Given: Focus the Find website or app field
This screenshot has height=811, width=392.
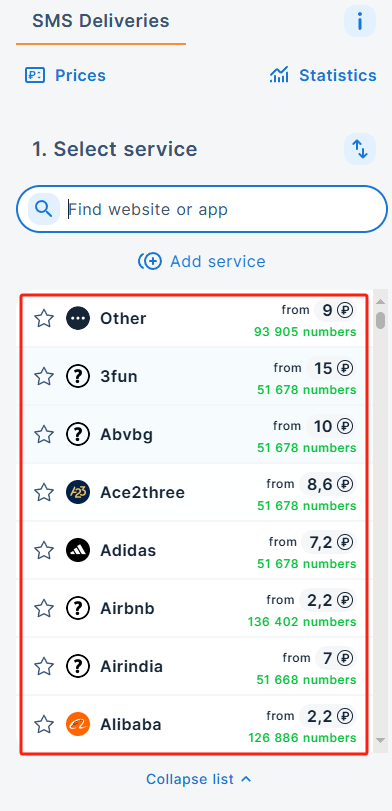Looking at the screenshot, I should click(202, 209).
